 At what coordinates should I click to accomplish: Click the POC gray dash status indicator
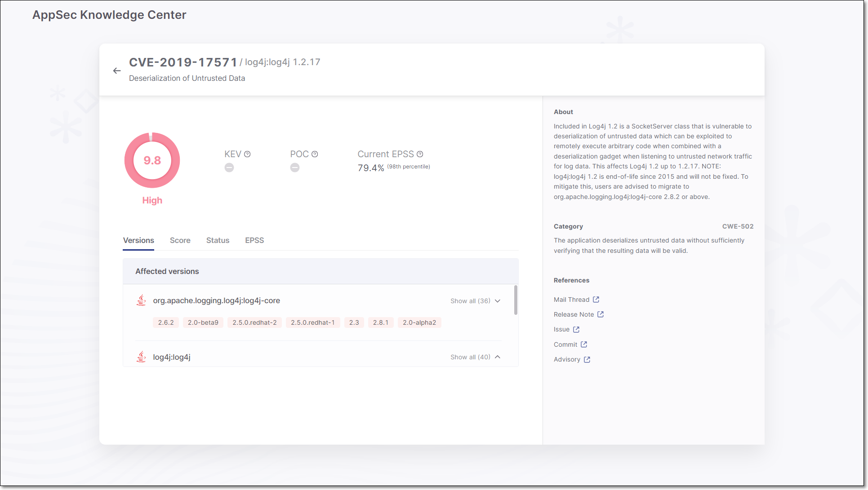[x=295, y=168]
